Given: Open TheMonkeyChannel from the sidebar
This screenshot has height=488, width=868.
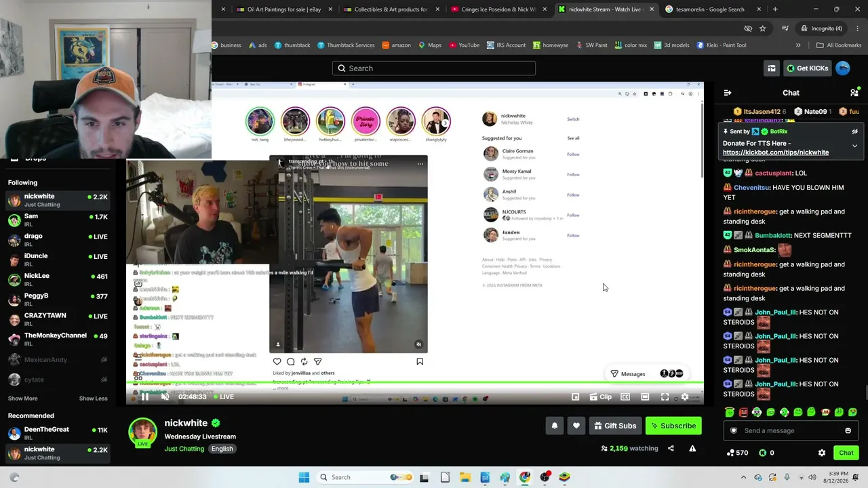Looking at the screenshot, I should click(x=58, y=340).
